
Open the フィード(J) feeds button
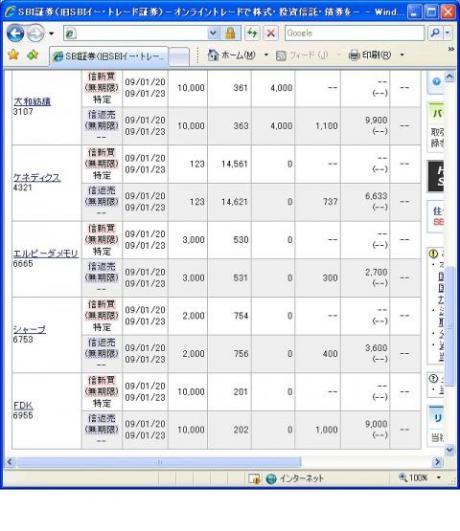coord(302,55)
